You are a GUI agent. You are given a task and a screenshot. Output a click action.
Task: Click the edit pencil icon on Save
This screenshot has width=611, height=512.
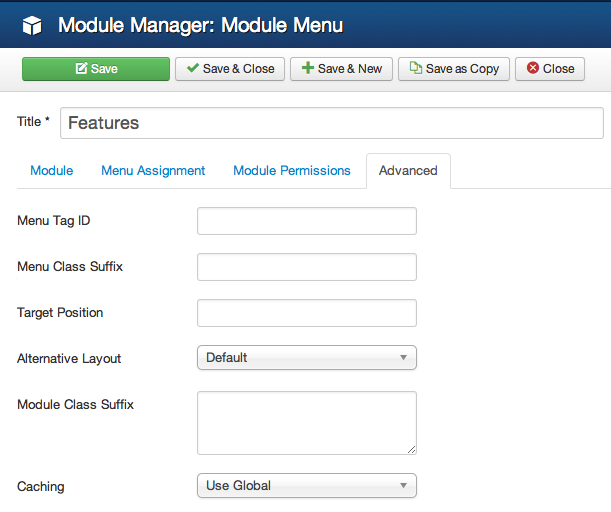coord(81,69)
